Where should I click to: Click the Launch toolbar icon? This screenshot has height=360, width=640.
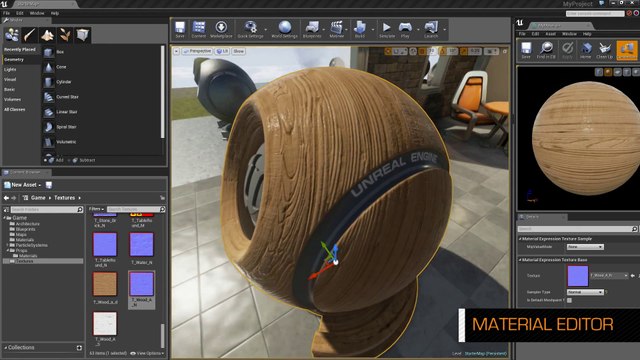pos(431,29)
